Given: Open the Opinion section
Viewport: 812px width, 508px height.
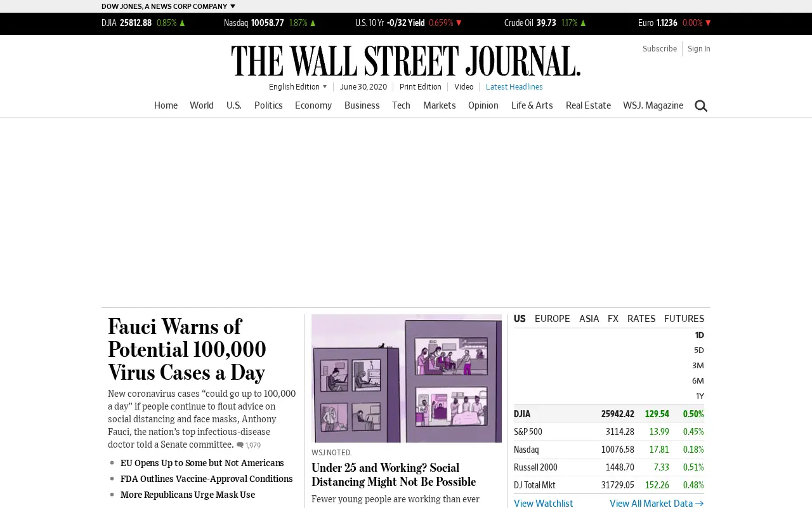Looking at the screenshot, I should click(x=483, y=105).
